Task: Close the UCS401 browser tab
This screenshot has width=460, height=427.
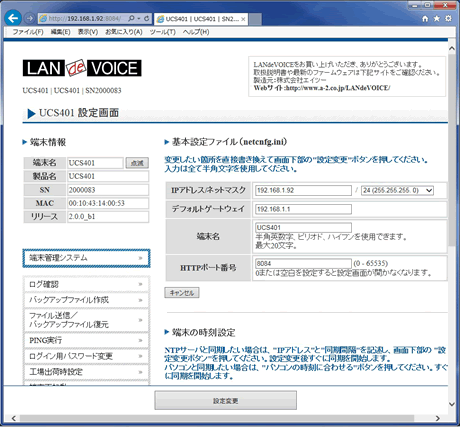Action: tap(243, 19)
